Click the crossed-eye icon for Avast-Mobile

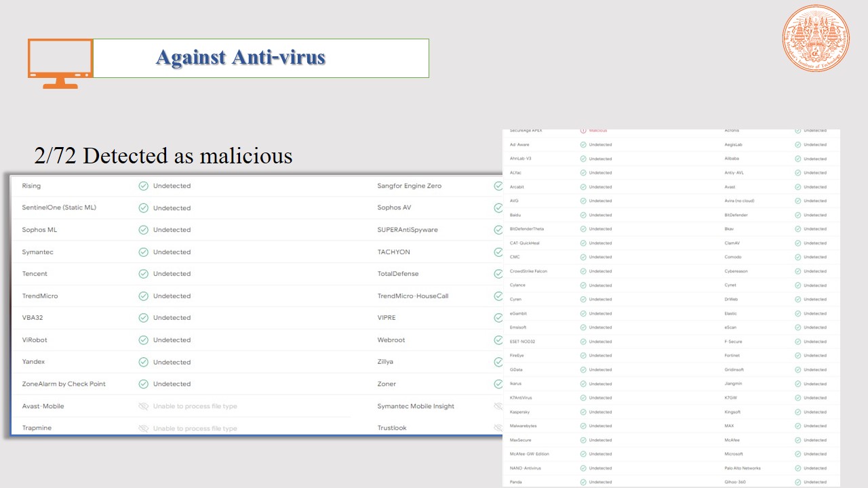(x=143, y=406)
